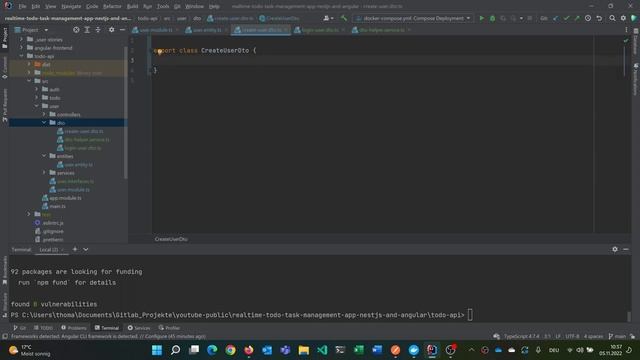This screenshot has width=640, height=360.
Task: Open the Refactor menu
Action: click(x=112, y=6)
